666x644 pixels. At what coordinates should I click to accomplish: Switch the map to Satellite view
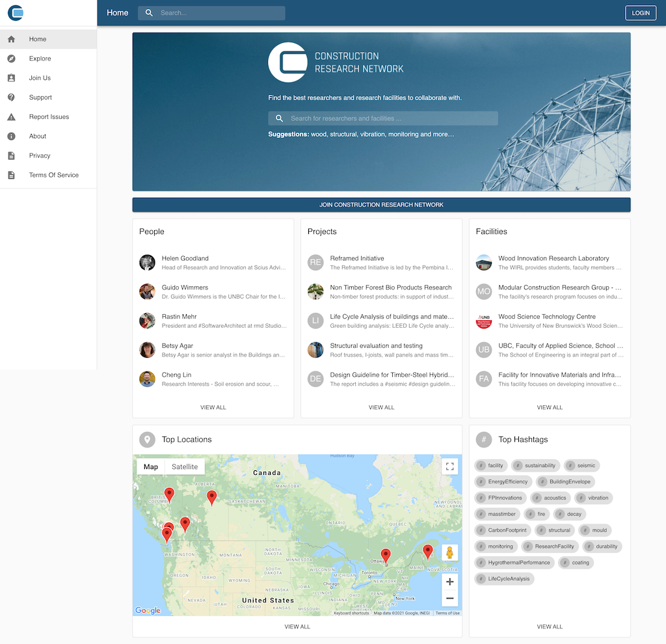point(185,467)
